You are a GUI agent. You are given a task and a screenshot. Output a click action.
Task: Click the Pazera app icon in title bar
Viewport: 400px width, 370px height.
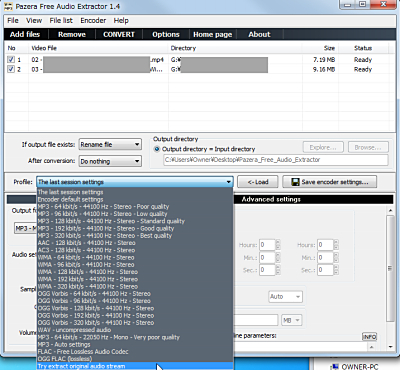click(8, 6)
